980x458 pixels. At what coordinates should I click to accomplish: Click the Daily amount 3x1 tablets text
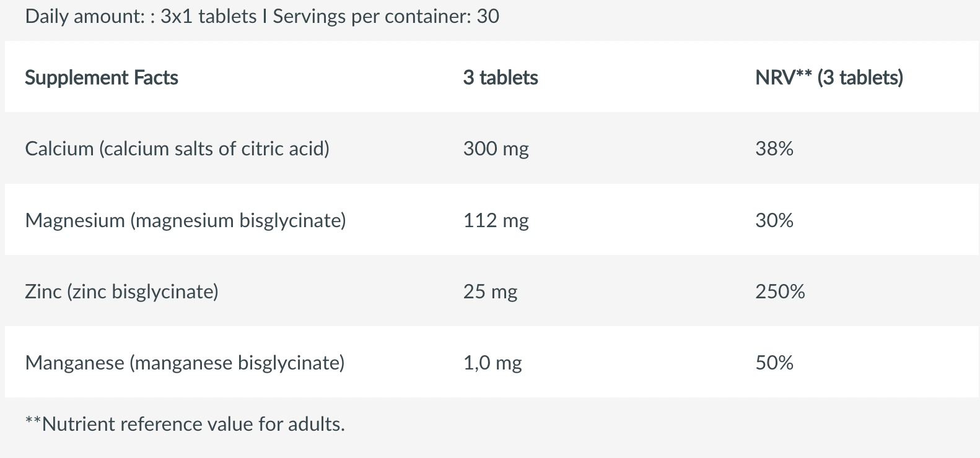point(141,16)
